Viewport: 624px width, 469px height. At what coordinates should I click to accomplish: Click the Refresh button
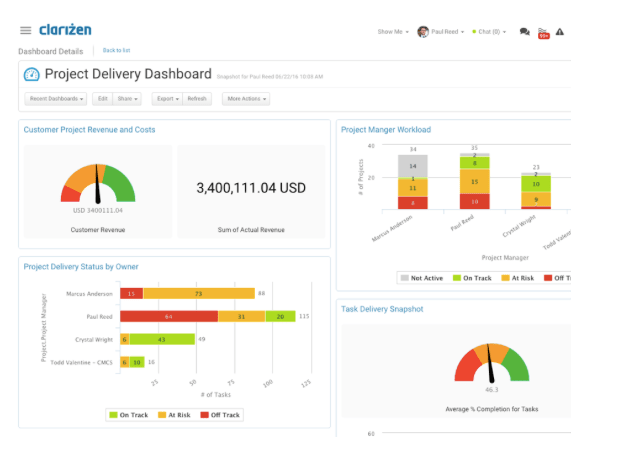[x=197, y=99]
